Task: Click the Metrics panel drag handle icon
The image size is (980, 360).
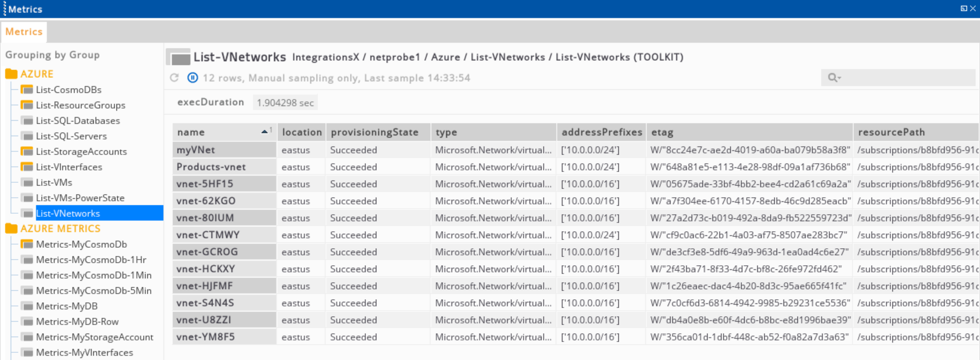Action: pos(4,9)
